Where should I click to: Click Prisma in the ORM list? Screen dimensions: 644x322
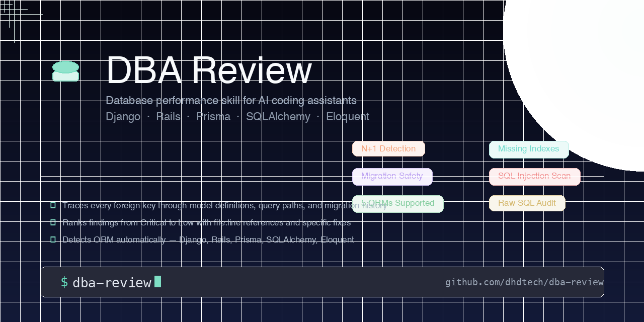pos(213,116)
